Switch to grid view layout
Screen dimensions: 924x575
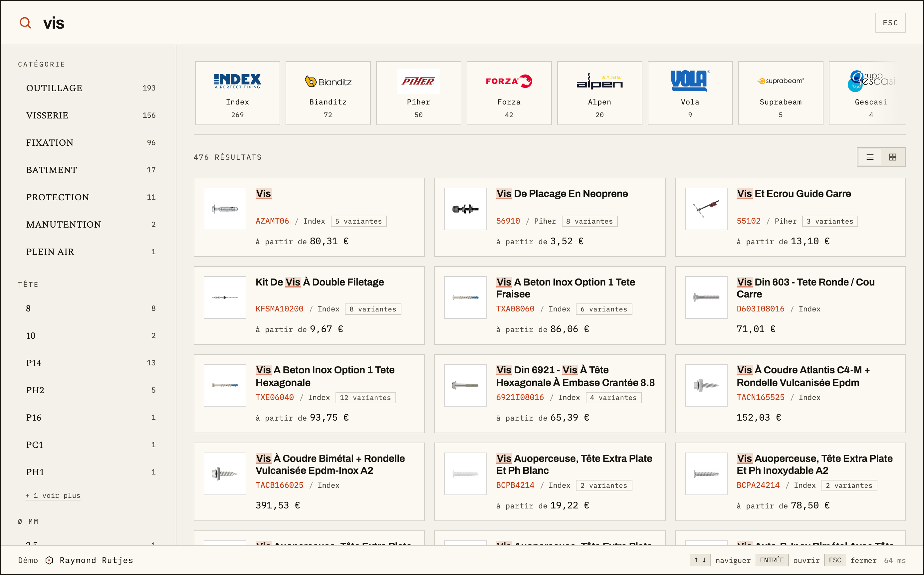click(893, 157)
